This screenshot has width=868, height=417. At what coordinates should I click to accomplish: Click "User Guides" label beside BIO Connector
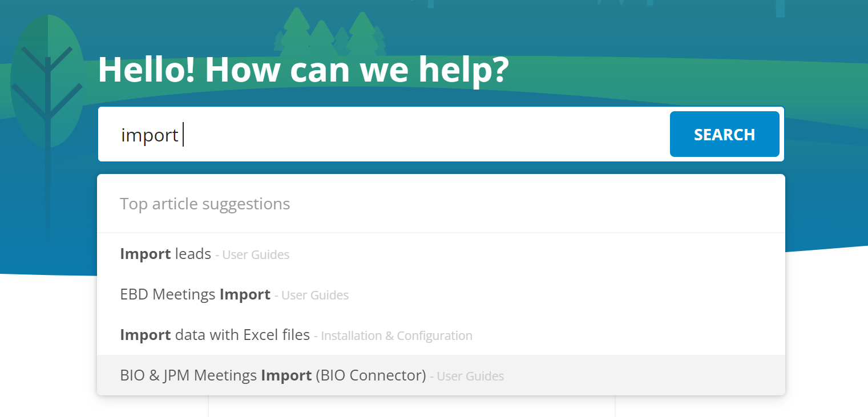(x=470, y=376)
